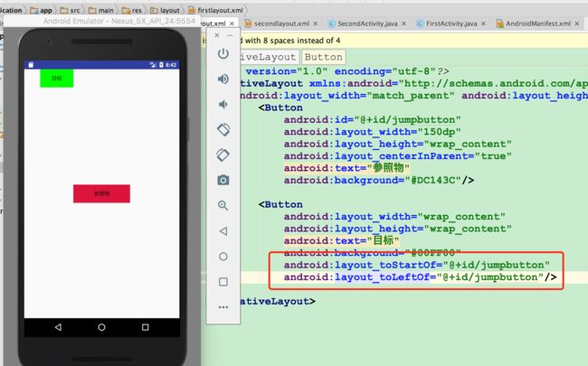
Task: Close the FirstActivity.java tab
Action: [483, 23]
